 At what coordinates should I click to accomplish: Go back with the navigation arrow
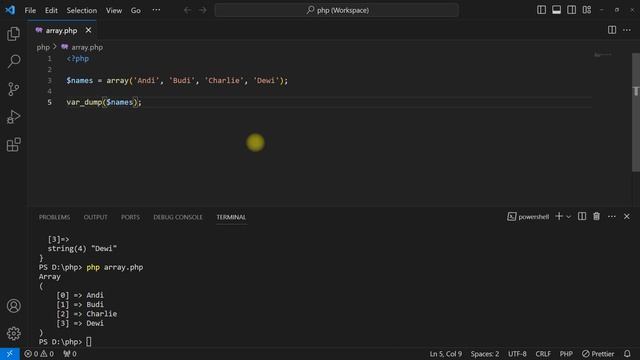point(187,10)
